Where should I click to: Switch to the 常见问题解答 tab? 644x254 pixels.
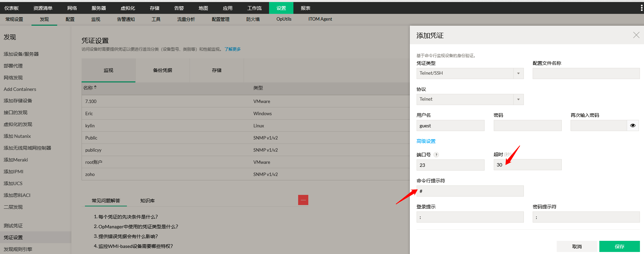[106, 201]
